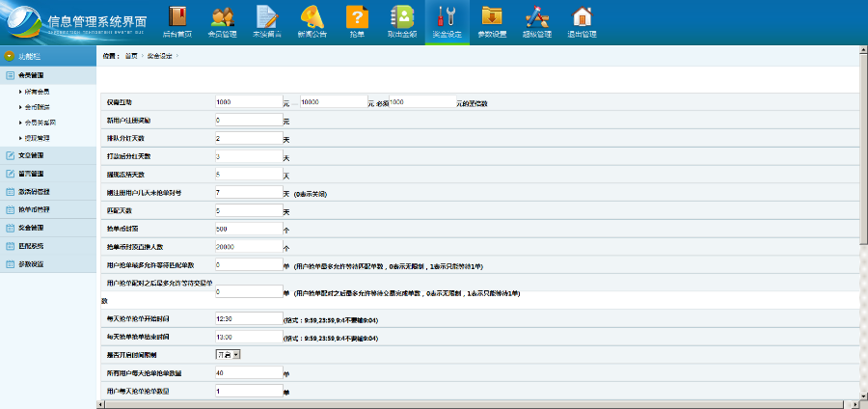
Task: Click the input showing 7 天 (0表示关闭)
Action: [249, 192]
